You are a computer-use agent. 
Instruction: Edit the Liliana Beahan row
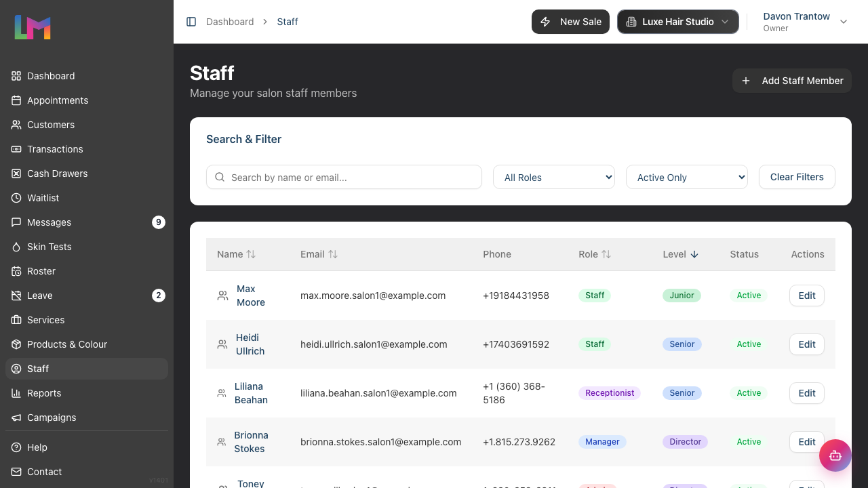click(807, 393)
